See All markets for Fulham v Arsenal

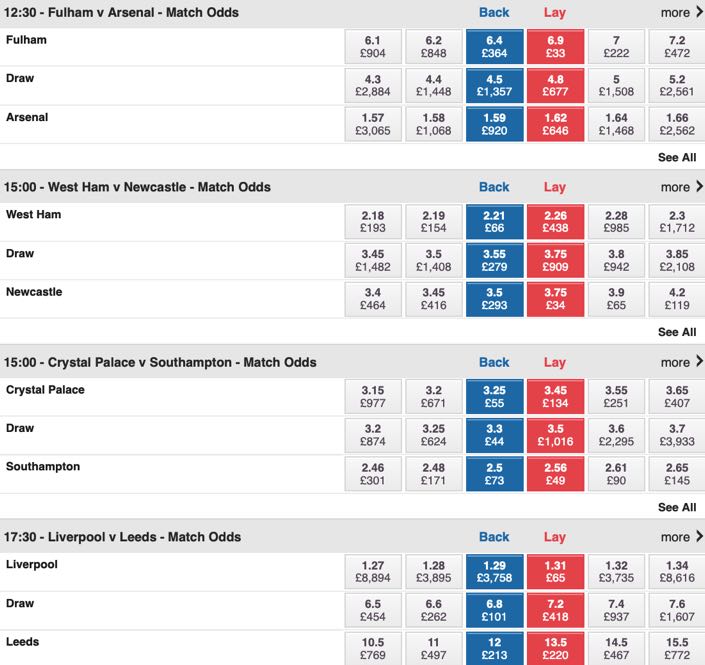pos(677,157)
